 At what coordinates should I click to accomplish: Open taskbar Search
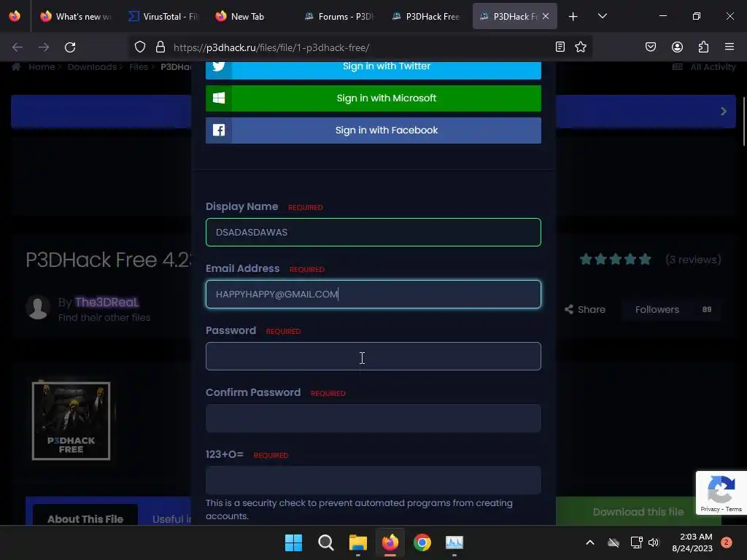click(x=326, y=542)
